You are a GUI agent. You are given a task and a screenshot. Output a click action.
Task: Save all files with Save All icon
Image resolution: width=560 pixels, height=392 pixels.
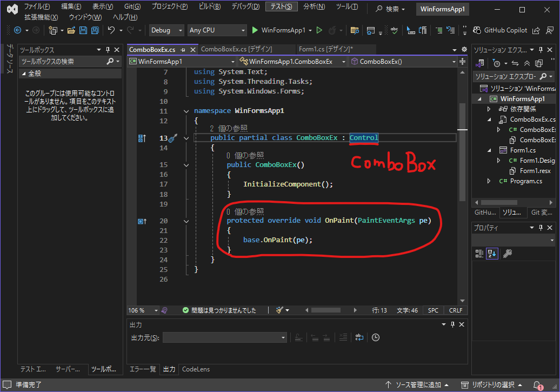click(x=95, y=30)
